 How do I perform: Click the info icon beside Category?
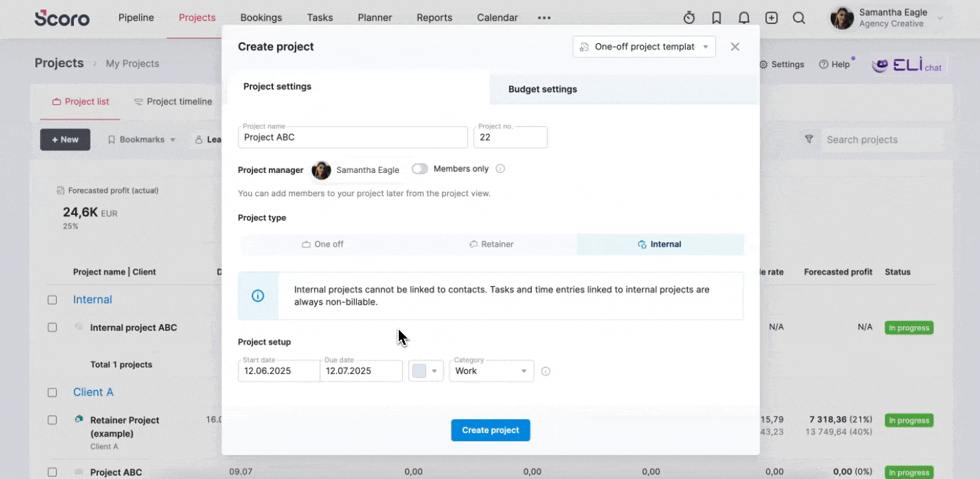coord(545,371)
